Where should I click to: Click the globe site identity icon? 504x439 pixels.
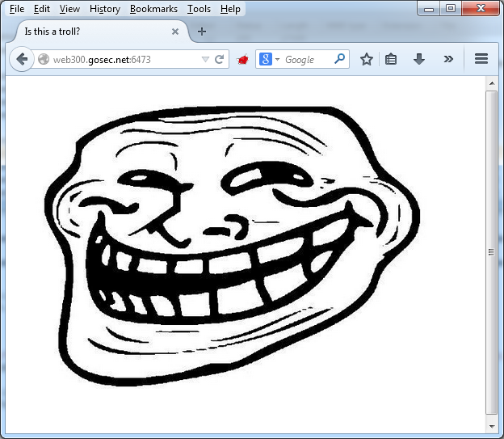point(44,59)
